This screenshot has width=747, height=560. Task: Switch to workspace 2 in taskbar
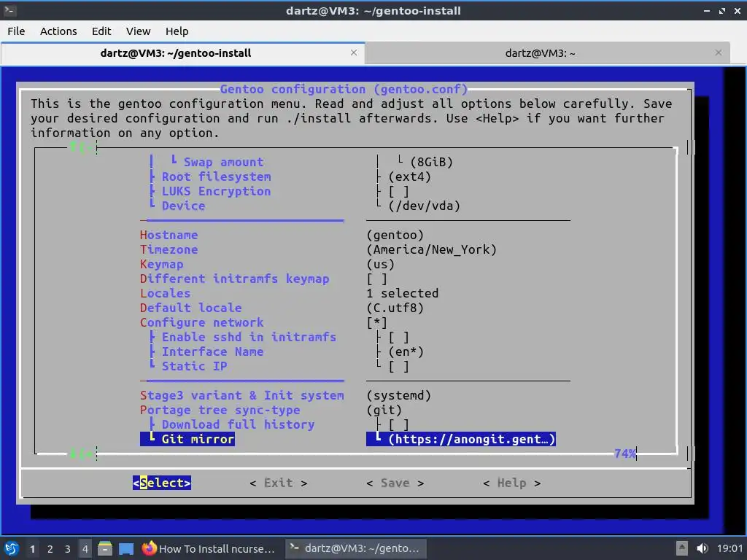point(50,548)
